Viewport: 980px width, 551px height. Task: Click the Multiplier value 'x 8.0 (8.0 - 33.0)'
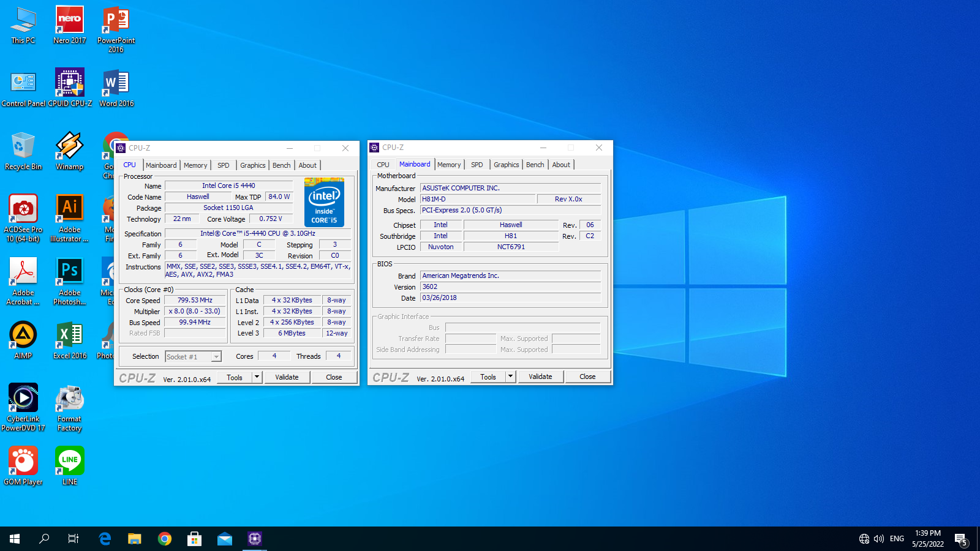[x=195, y=311]
